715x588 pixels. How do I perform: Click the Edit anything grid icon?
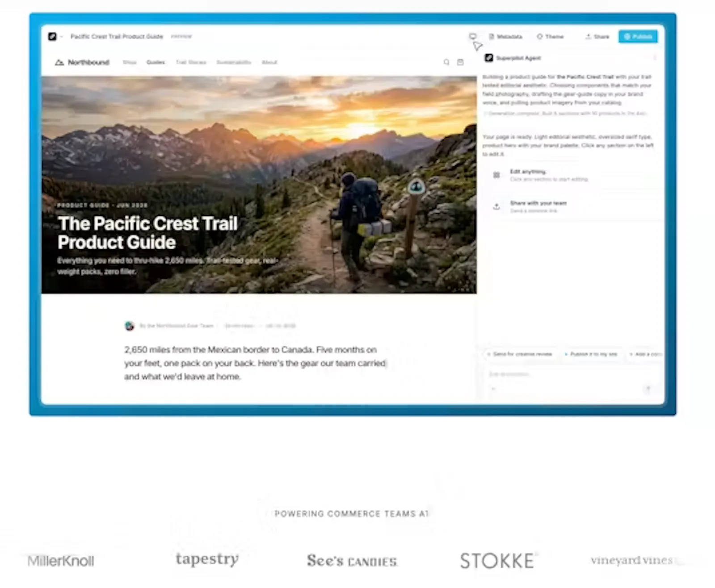pyautogui.click(x=496, y=175)
